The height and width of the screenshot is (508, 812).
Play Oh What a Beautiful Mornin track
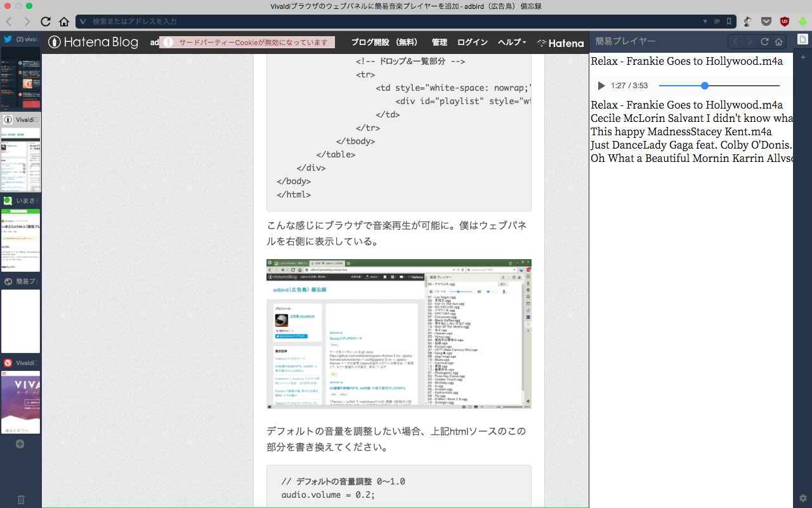click(x=691, y=158)
